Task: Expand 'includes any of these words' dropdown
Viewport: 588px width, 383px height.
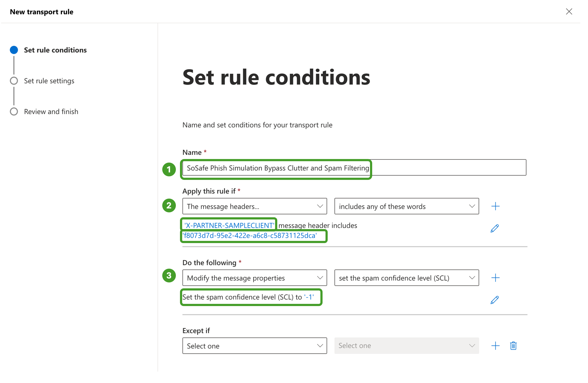Action: (406, 206)
